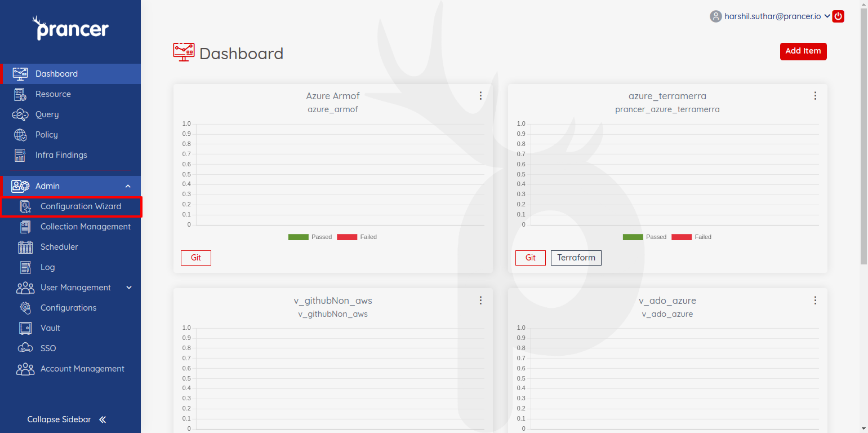
Task: Open the Azure Armof card options menu
Action: click(480, 96)
